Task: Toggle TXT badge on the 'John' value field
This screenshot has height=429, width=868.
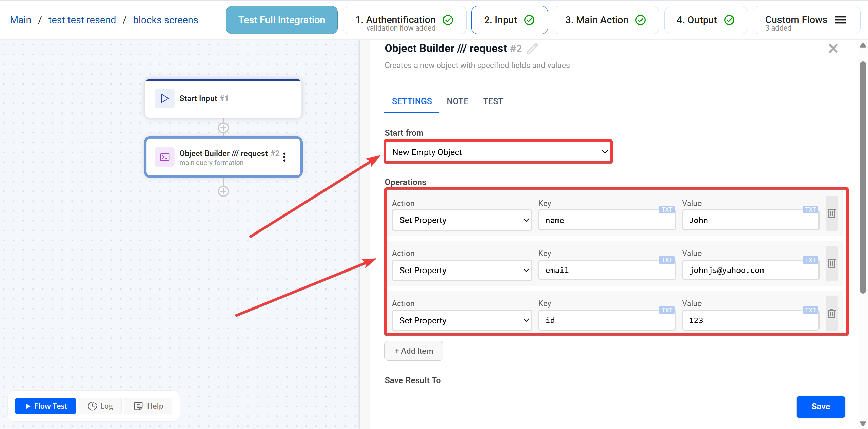Action: [x=810, y=210]
